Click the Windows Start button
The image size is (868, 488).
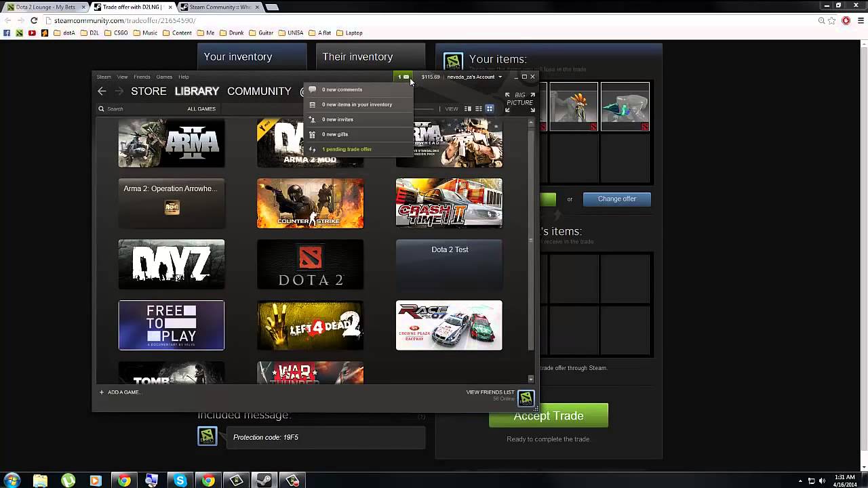coord(12,481)
